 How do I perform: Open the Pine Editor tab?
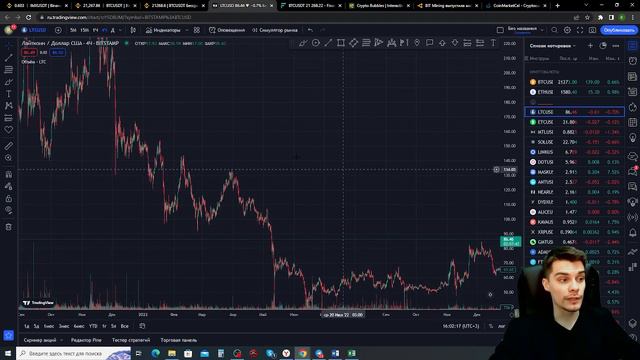(86, 340)
